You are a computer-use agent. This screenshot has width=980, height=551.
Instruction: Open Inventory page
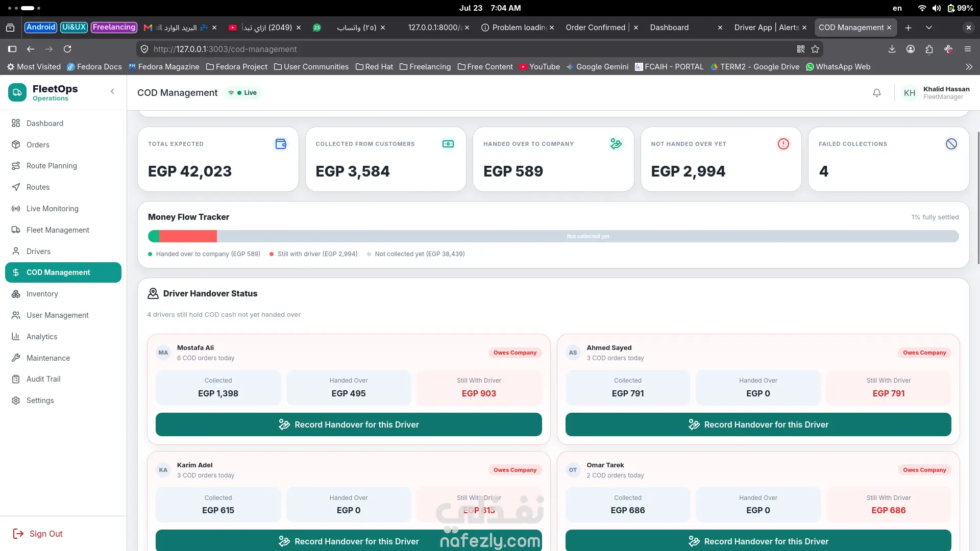pyautogui.click(x=63, y=294)
